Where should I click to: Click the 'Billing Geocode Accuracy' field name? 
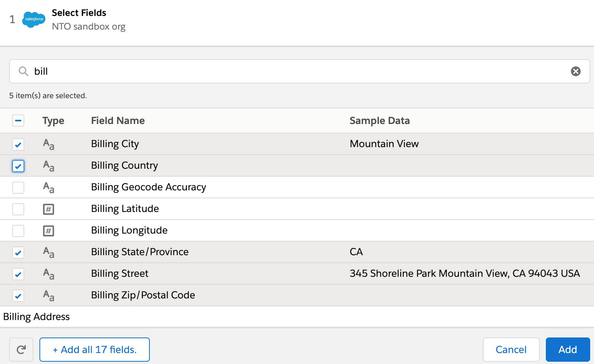click(x=149, y=187)
